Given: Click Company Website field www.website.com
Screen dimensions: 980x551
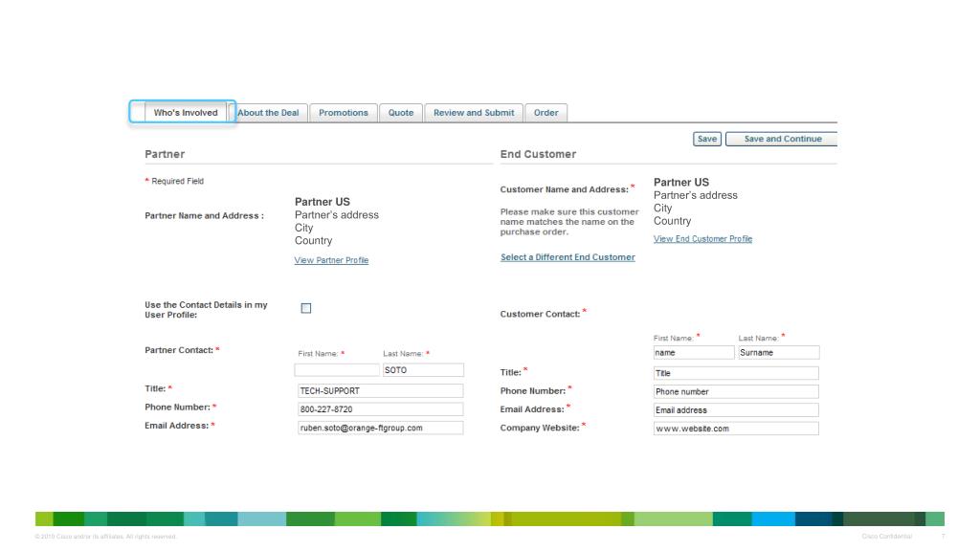Looking at the screenshot, I should coord(736,429).
